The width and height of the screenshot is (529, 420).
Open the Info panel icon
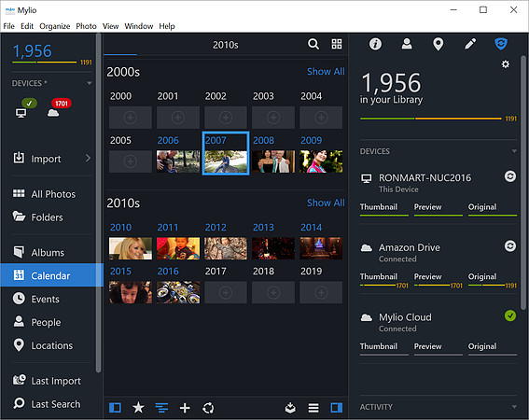point(375,44)
